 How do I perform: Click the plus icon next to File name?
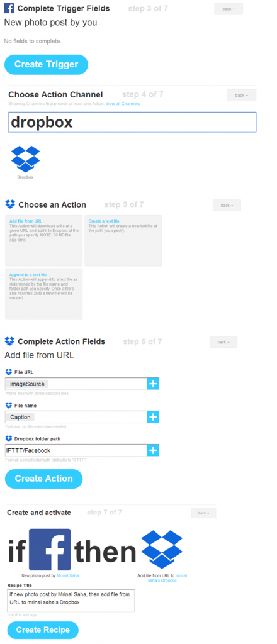coord(153,417)
